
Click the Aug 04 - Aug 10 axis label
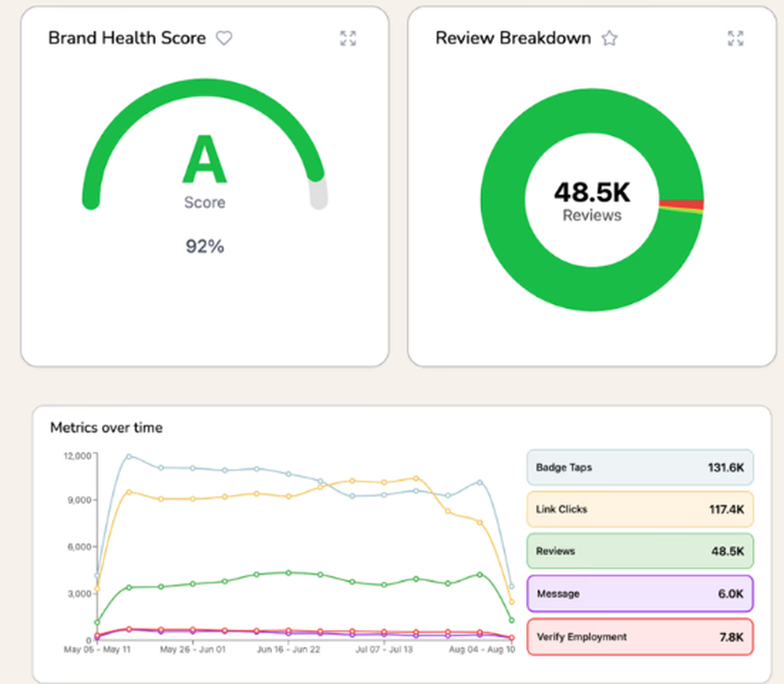tap(480, 649)
